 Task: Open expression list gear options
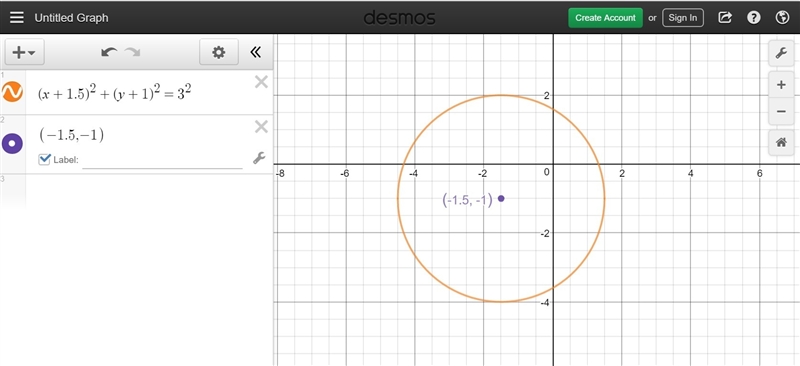(219, 52)
